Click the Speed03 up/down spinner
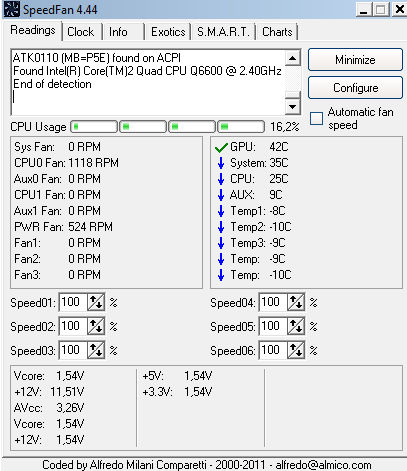407x471 pixels. point(96,350)
